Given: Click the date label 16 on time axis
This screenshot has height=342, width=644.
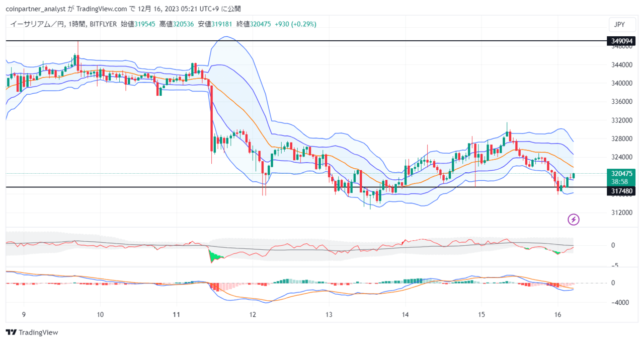Looking at the screenshot, I should (557, 314).
